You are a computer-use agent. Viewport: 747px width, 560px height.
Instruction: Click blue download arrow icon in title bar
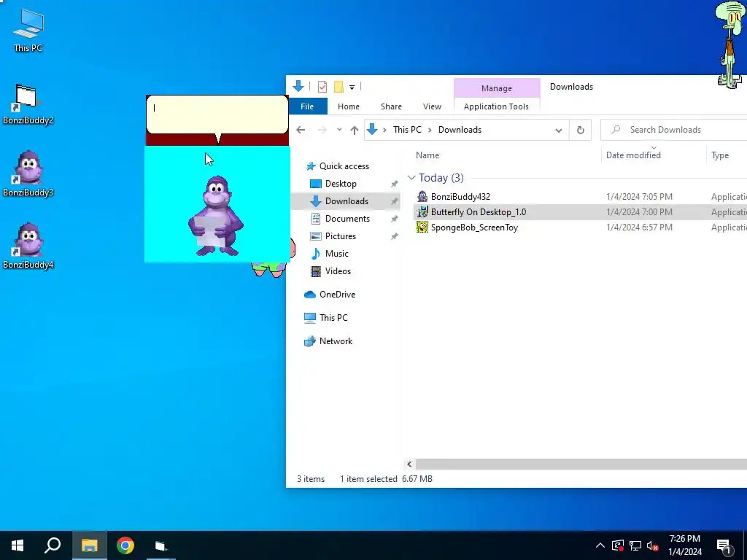point(298,86)
